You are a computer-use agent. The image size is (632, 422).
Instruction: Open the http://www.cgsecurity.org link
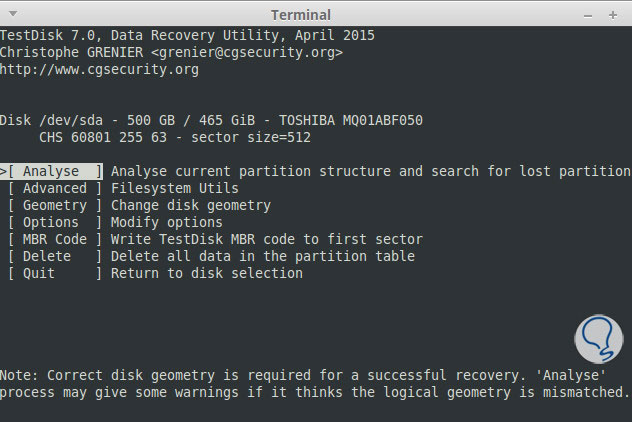click(99, 69)
